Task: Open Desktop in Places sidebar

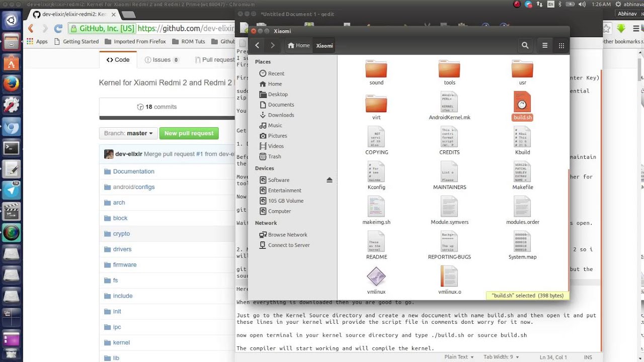Action: click(273, 94)
